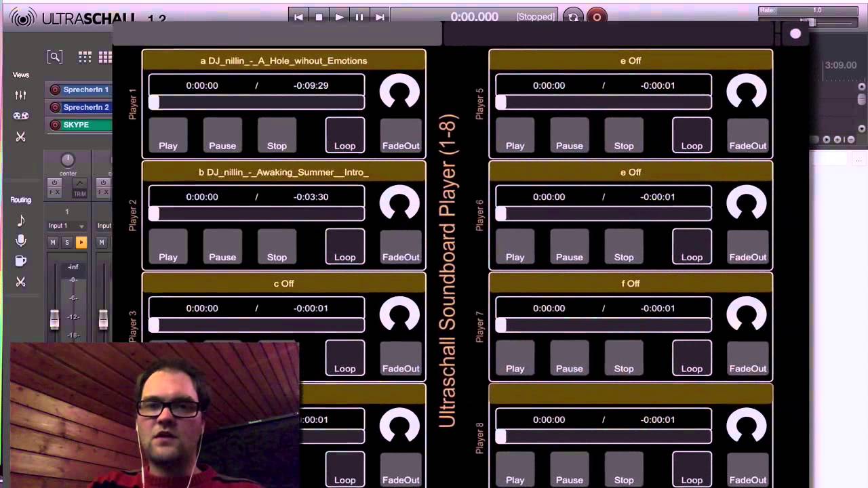The height and width of the screenshot is (488, 868).
Task: Click the channel 1 volume fader
Action: [x=54, y=319]
